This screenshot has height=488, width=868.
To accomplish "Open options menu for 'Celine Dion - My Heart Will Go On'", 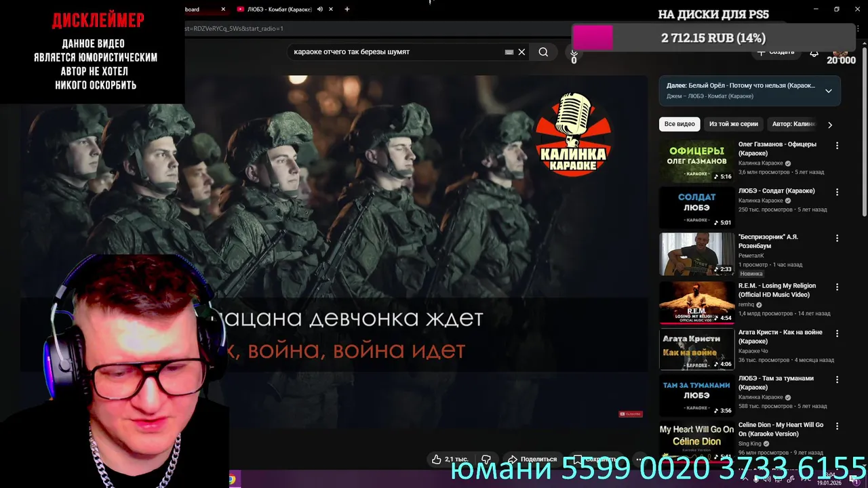I will (837, 427).
